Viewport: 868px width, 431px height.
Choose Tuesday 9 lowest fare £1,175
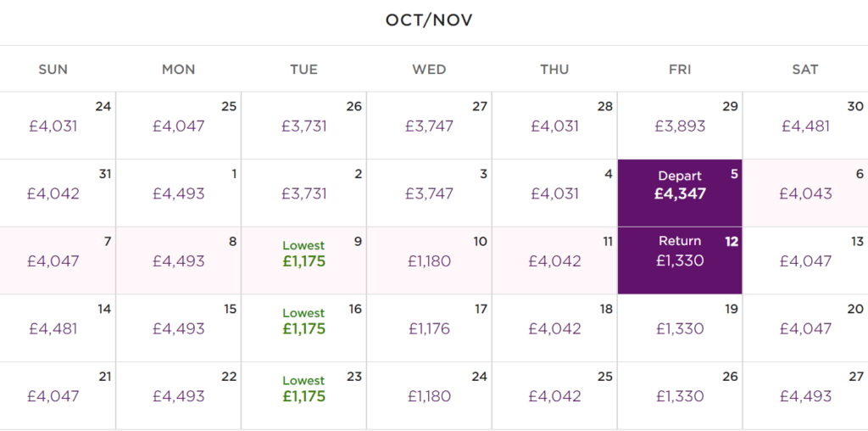click(304, 260)
